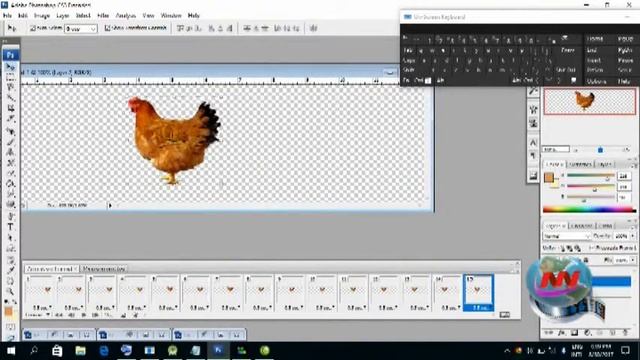Open the Normal blend mode dropdown
640x360 pixels.
566,236
